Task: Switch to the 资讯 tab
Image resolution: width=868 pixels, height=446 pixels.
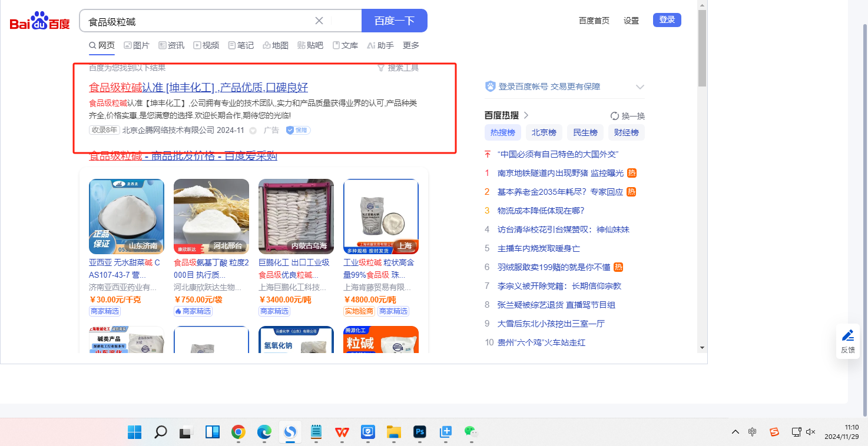Action: 171,45
